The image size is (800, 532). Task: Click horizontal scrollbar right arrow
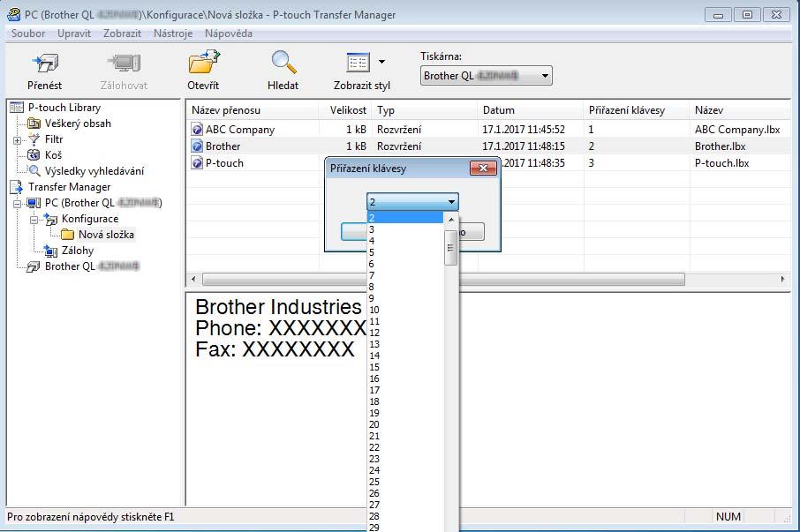[x=782, y=280]
